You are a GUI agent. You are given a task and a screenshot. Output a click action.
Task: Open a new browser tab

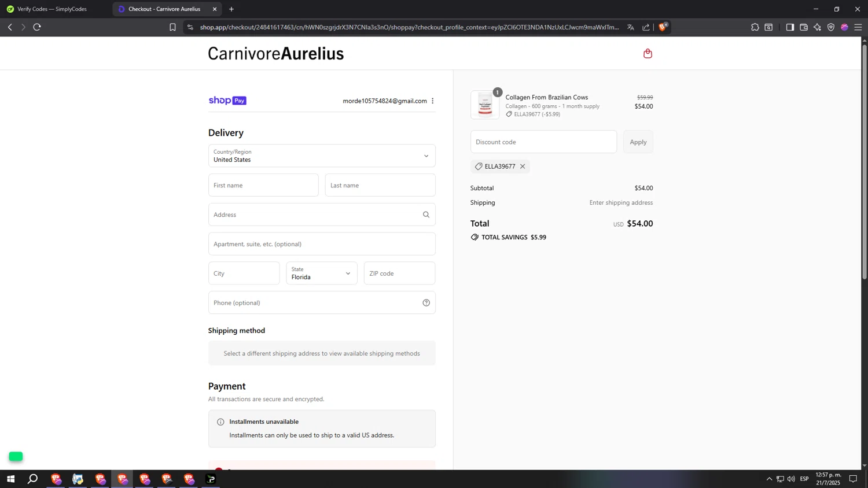pos(231,9)
